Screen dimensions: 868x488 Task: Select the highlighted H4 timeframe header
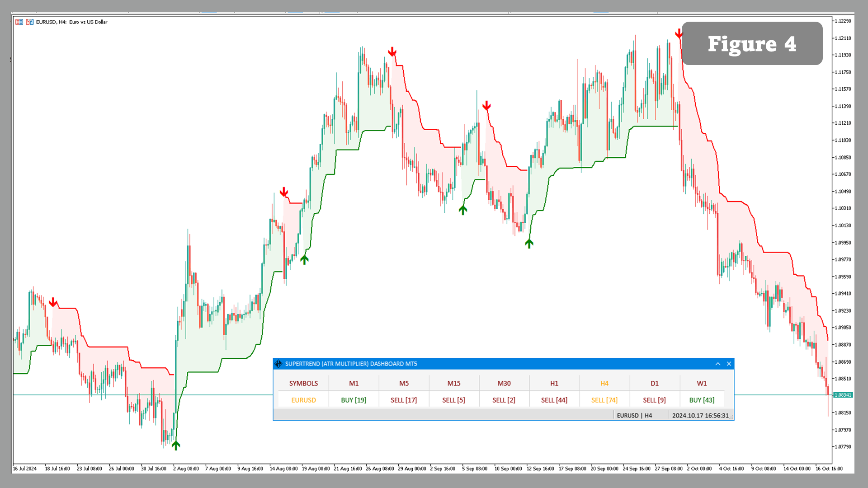[x=604, y=383]
